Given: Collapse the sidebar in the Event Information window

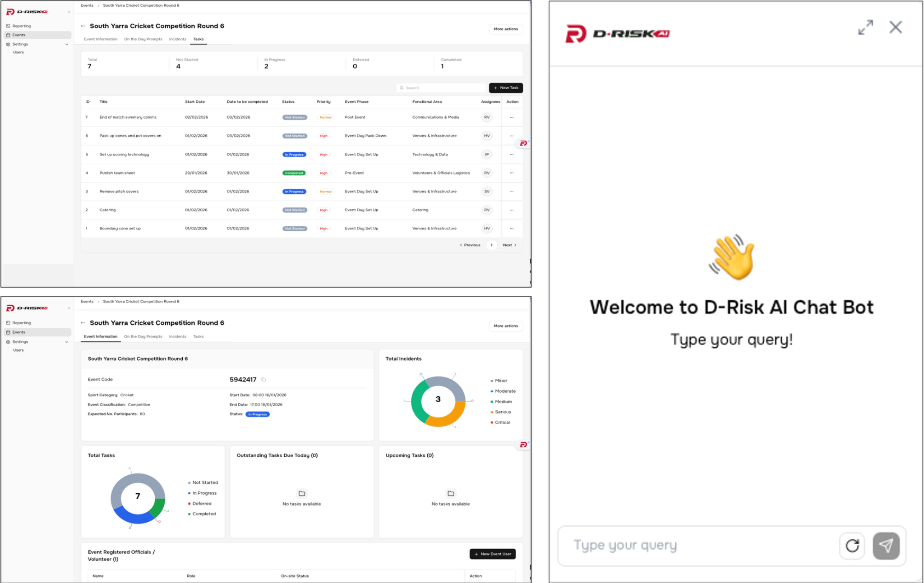Looking at the screenshot, I should (x=69, y=308).
